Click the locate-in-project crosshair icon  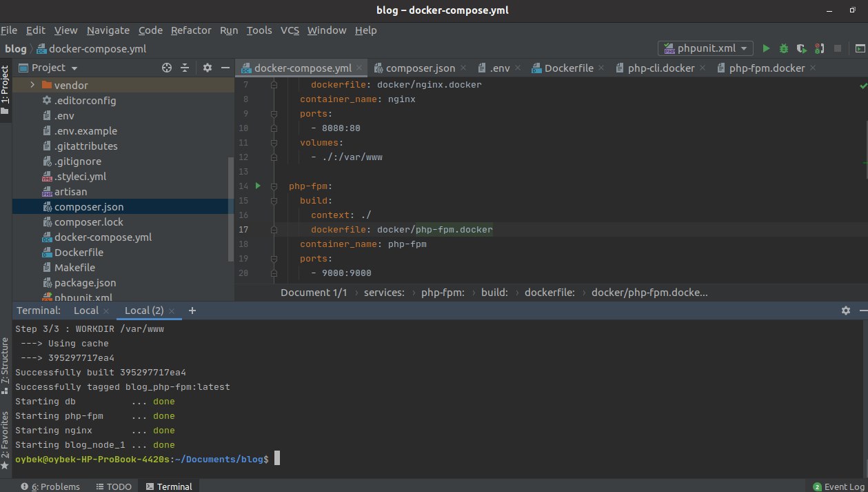click(166, 68)
